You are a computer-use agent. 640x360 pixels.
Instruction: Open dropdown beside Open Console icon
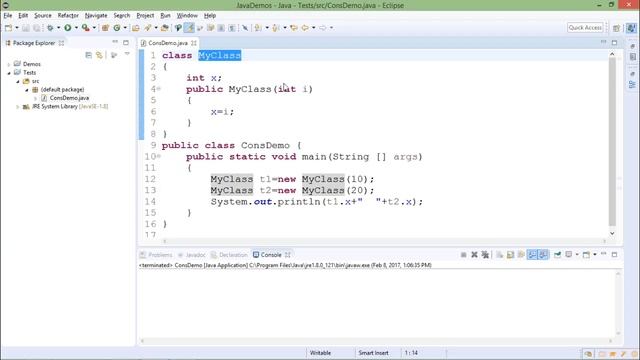coord(595,255)
